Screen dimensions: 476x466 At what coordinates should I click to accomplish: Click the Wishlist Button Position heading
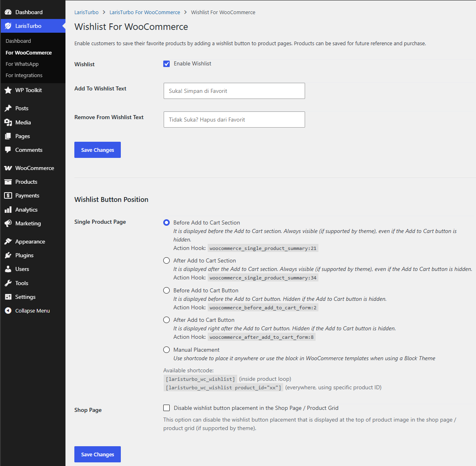(x=112, y=199)
